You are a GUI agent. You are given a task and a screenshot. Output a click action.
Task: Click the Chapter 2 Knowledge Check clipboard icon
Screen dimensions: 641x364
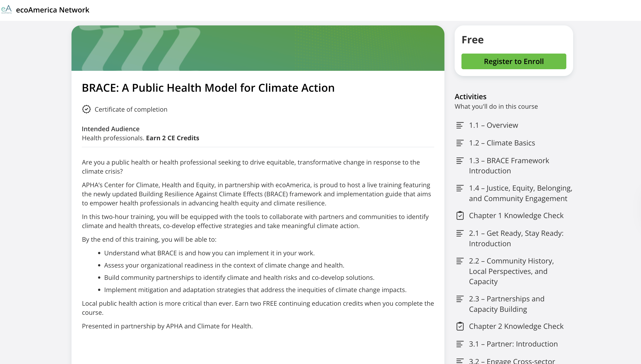click(x=460, y=326)
